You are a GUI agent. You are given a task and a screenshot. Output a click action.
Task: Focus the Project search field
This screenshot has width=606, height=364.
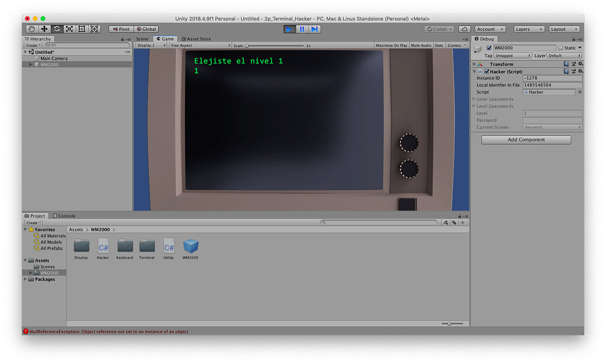pyautogui.click(x=379, y=223)
